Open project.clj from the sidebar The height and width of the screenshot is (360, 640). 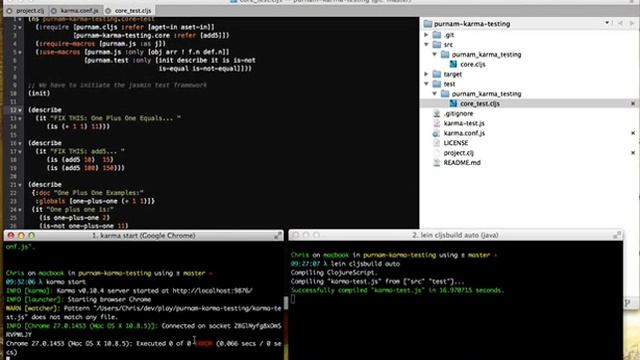[458, 153]
